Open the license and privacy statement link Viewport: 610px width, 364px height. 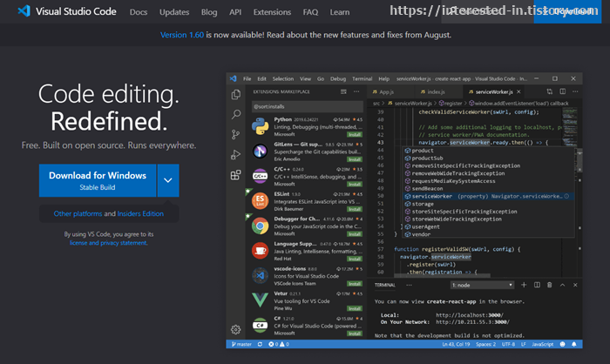(109, 243)
